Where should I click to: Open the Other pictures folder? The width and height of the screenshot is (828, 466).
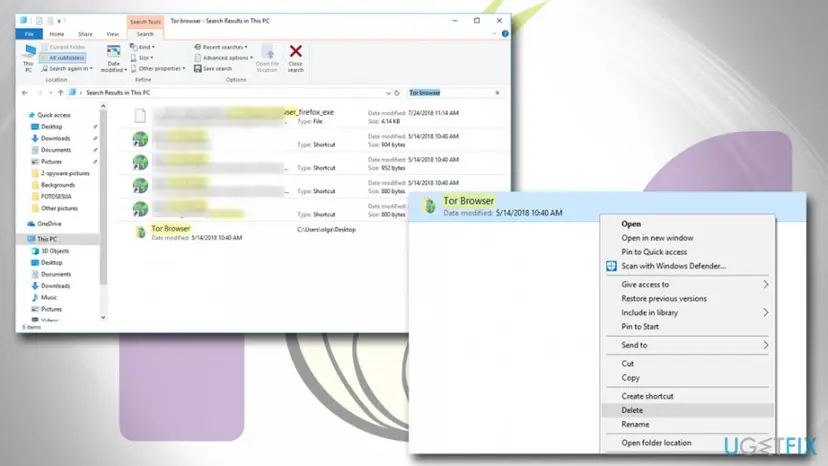tap(59, 208)
